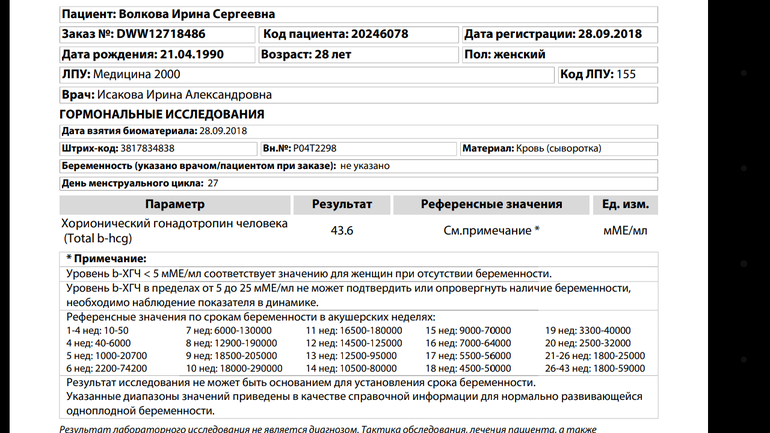
Task: Select doctor name Исакова Ирина Александровна
Action: pos(185,95)
